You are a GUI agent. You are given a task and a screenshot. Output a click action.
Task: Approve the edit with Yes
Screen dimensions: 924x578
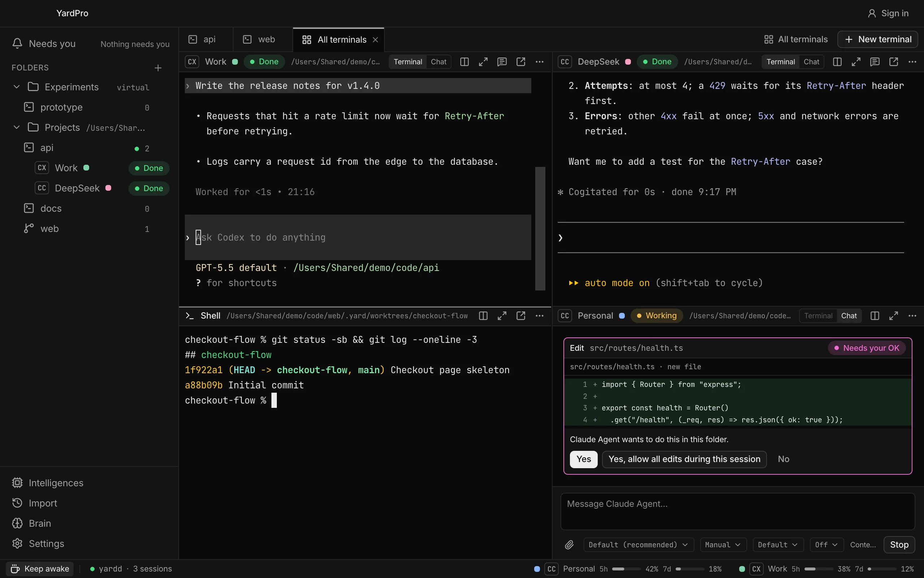(x=583, y=459)
